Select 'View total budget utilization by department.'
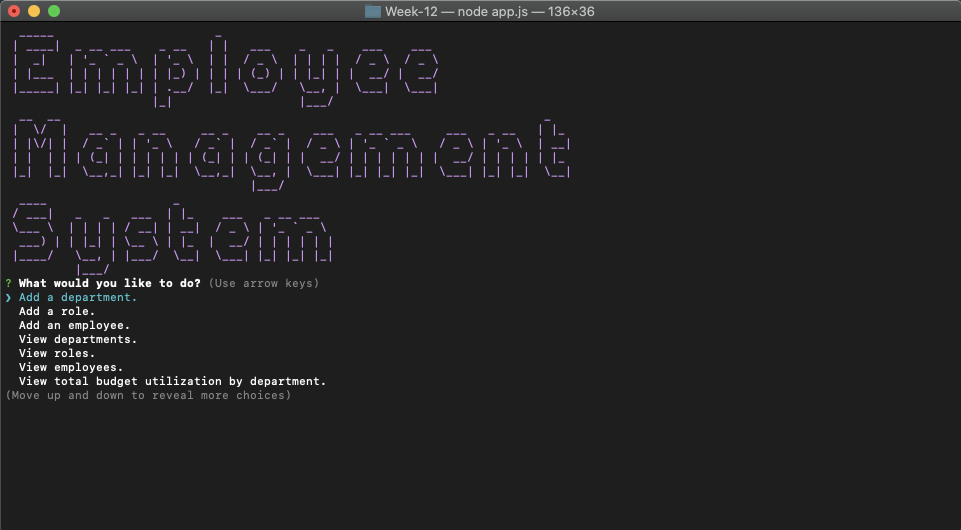The image size is (961, 530). pyautogui.click(x=172, y=381)
